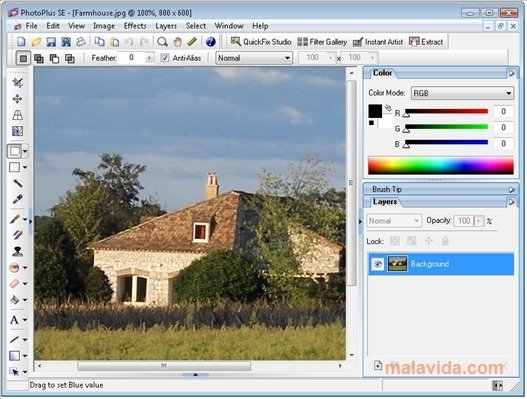Open the Window menu

point(229,26)
